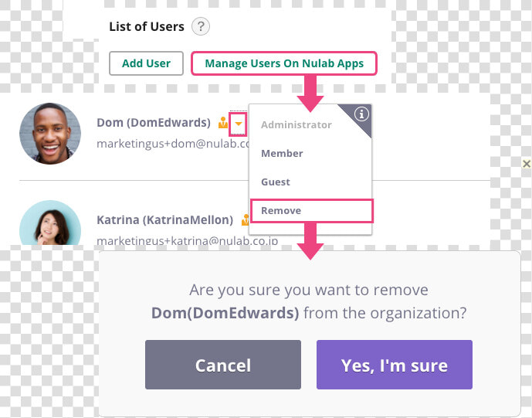Open Manage Users On Nulab Apps
Viewport: 532px width, 418px height.
(x=284, y=63)
